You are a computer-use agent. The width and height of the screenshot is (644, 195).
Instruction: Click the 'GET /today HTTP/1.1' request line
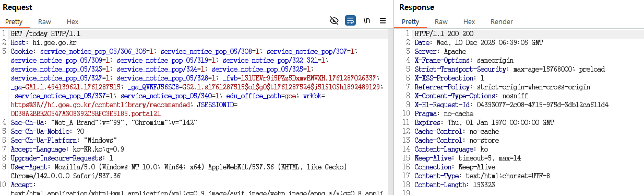[45, 34]
